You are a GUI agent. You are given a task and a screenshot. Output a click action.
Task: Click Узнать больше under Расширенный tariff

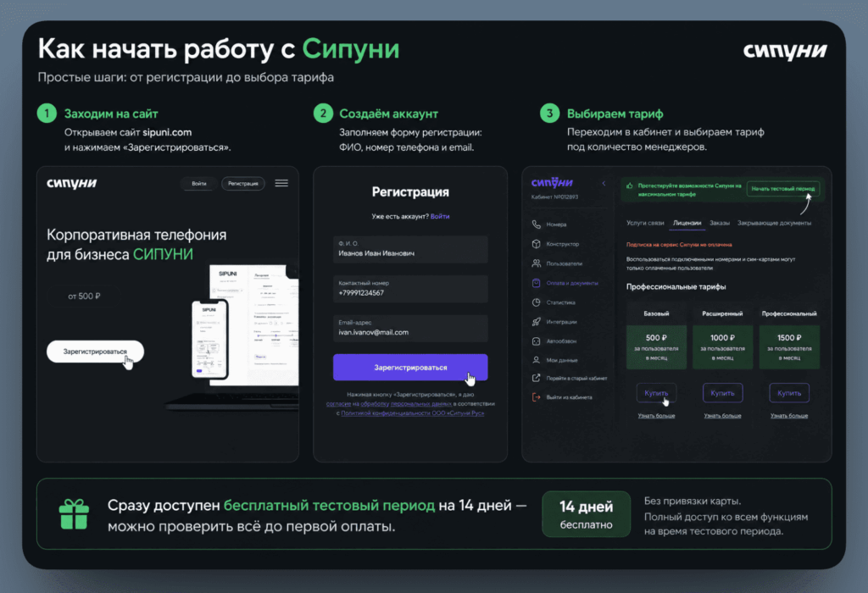point(722,415)
